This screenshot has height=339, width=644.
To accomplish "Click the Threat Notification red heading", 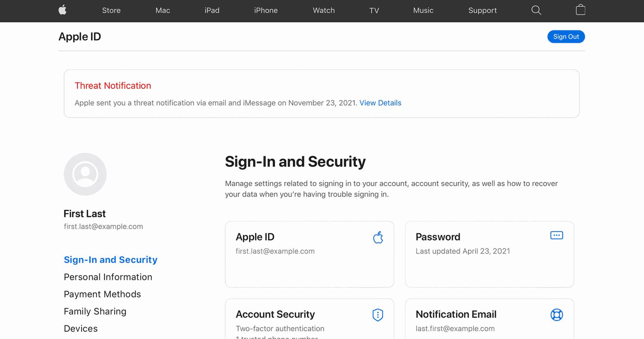I will click(x=113, y=85).
